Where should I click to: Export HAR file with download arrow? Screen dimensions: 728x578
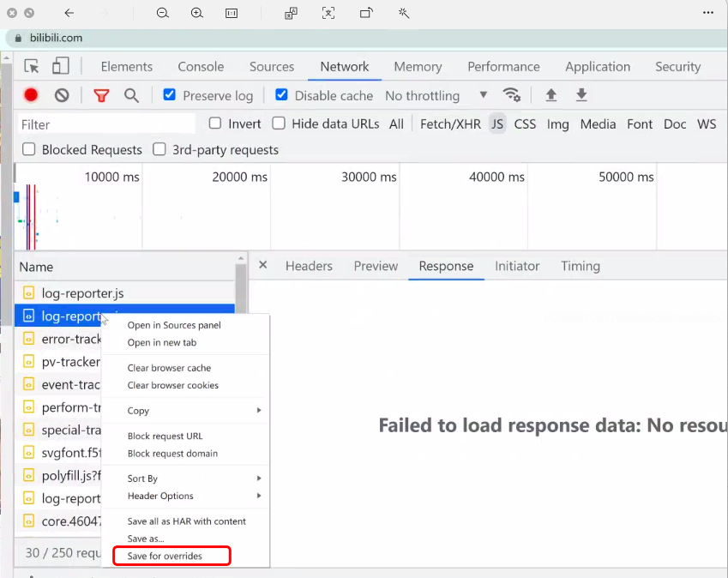click(x=581, y=95)
